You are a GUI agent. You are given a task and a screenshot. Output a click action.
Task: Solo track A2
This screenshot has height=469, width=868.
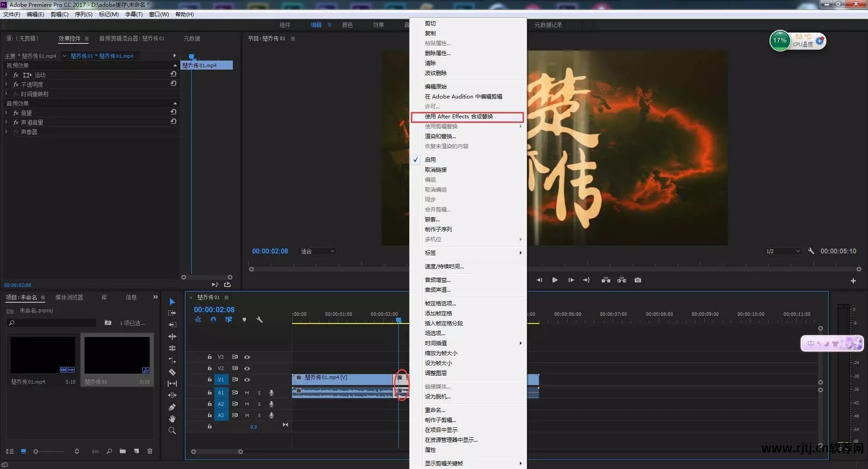pos(259,404)
